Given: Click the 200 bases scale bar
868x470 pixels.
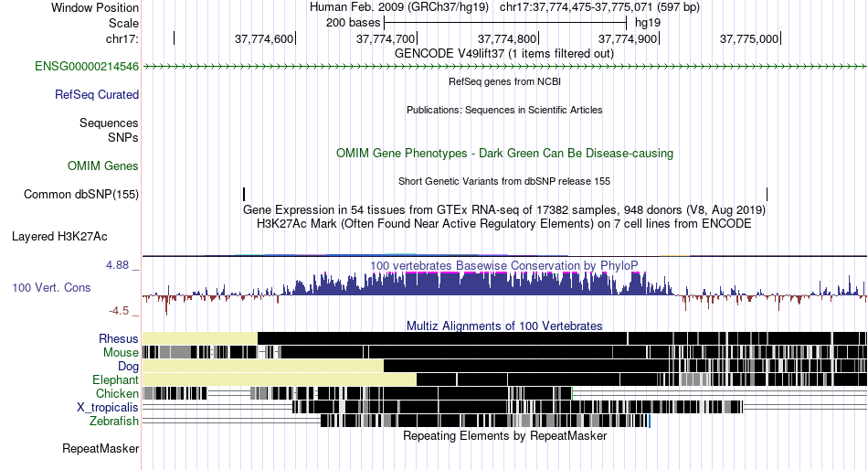Looking at the screenshot, I should pyautogui.click(x=505, y=23).
